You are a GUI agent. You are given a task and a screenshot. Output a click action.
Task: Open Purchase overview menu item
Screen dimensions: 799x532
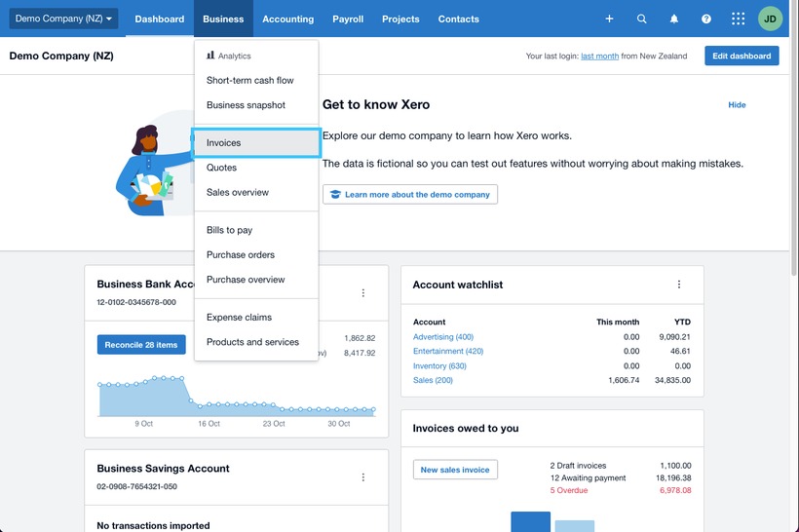click(256, 280)
